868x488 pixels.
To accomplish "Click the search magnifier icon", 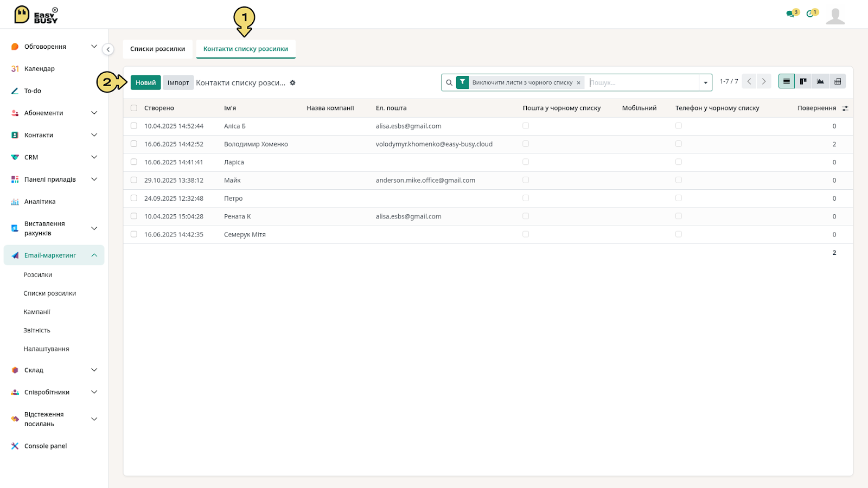I will (449, 83).
